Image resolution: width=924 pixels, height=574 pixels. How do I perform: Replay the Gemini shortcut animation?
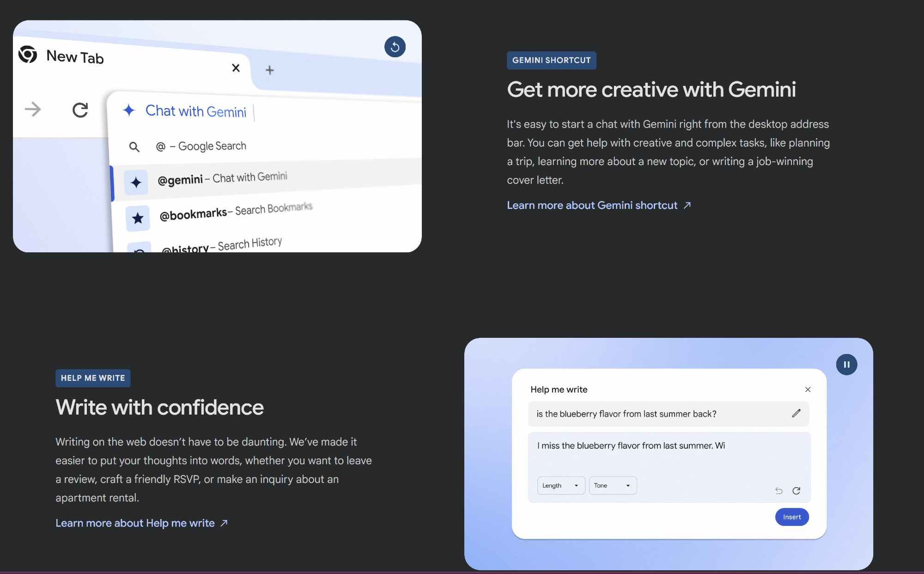tap(395, 47)
